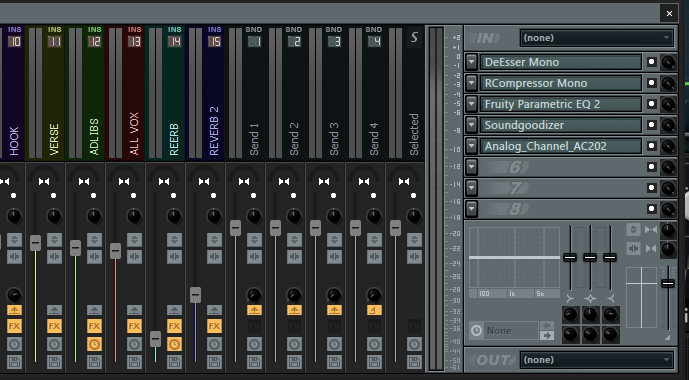Disable the DeEsser Mono effect LED

coord(652,62)
